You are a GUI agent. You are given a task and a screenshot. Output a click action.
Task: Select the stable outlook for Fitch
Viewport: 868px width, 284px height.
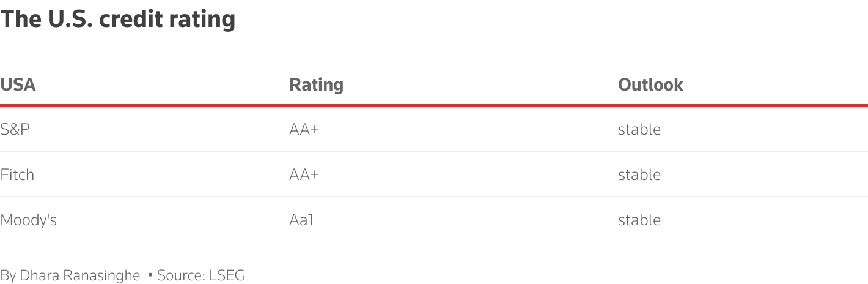coord(639,174)
